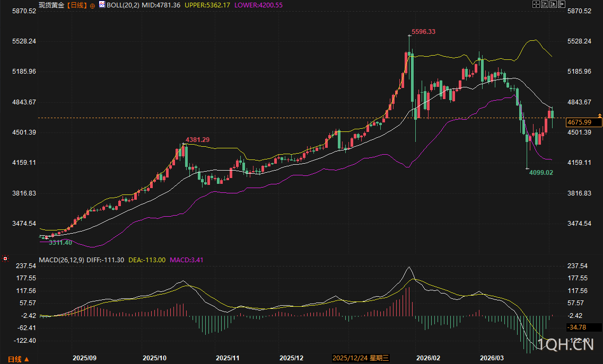Screen dimensions: 603x364
Task: Click the small orange marker above 4675.99
Action: pos(599,116)
